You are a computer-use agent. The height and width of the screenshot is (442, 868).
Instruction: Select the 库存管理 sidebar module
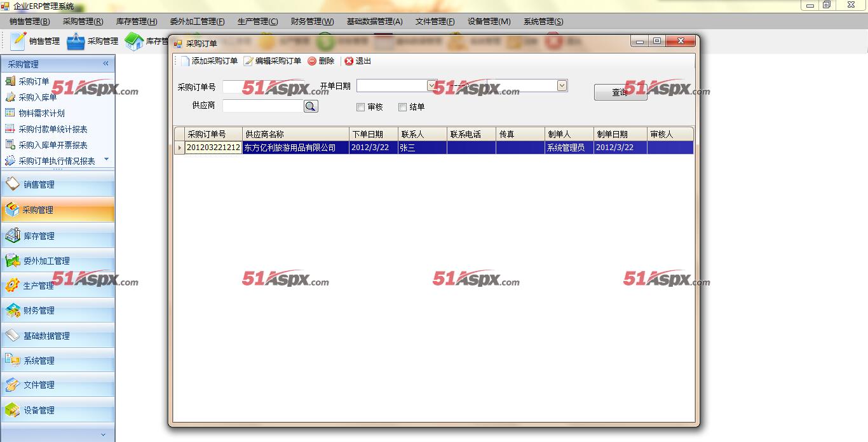pyautogui.click(x=57, y=236)
